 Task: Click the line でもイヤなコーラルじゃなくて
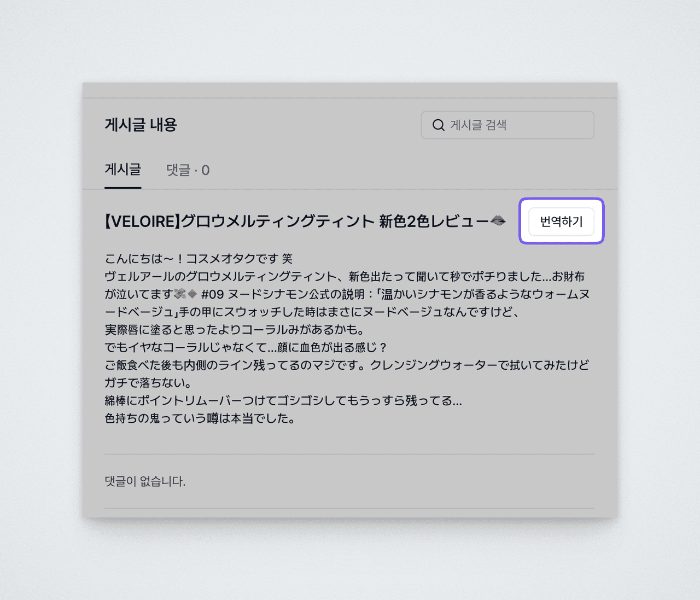(x=246, y=347)
